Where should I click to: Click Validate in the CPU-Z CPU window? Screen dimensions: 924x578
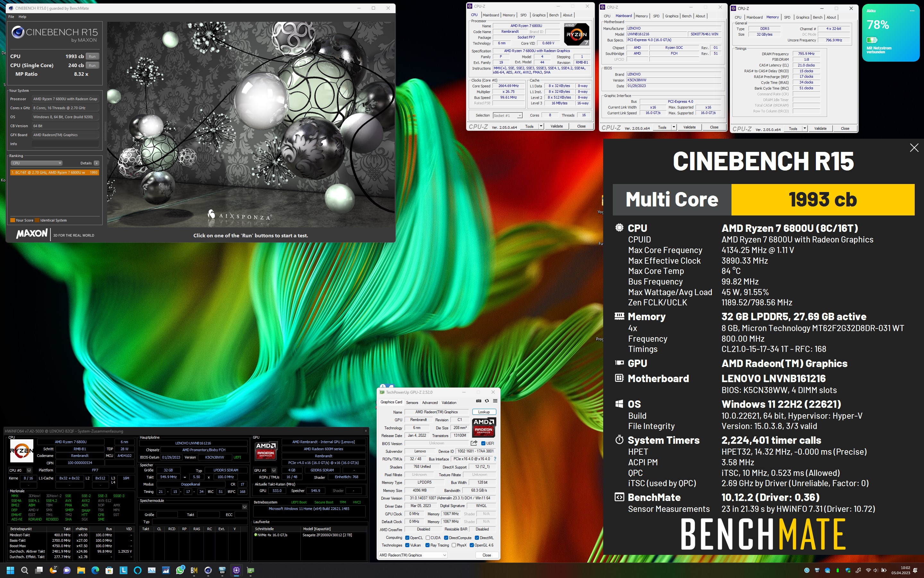[556, 127]
